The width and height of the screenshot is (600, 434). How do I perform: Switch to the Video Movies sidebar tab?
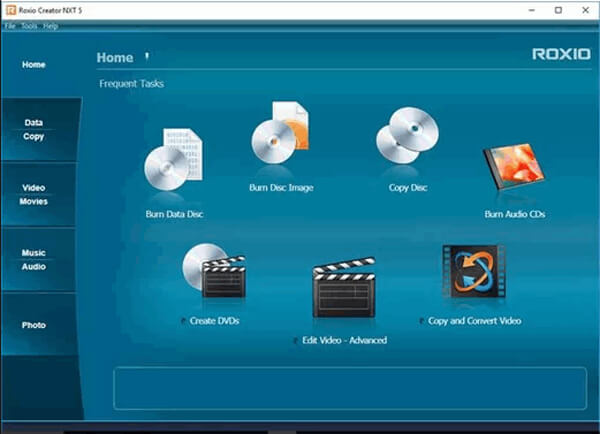pos(38,194)
